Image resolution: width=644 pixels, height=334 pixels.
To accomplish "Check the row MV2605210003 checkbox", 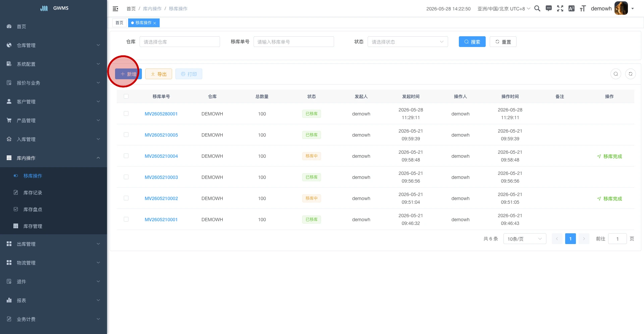I will [126, 177].
